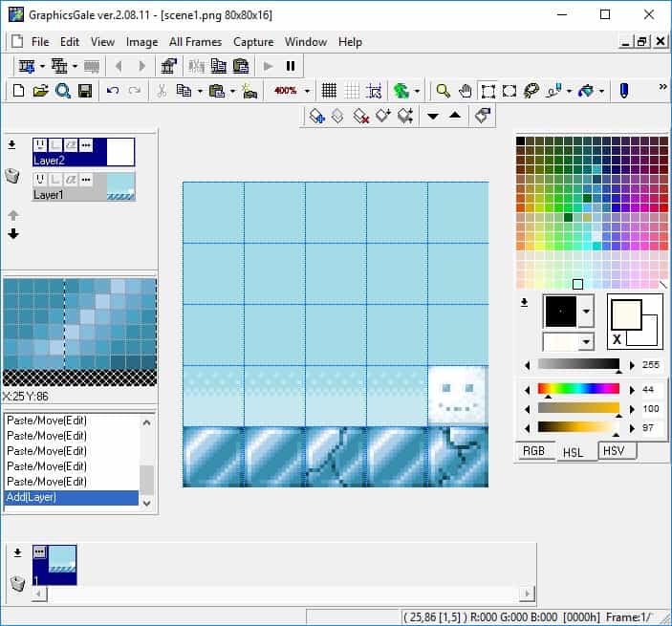The width and height of the screenshot is (672, 626).
Task: Click the hue rainbow slider
Action: 578,389
